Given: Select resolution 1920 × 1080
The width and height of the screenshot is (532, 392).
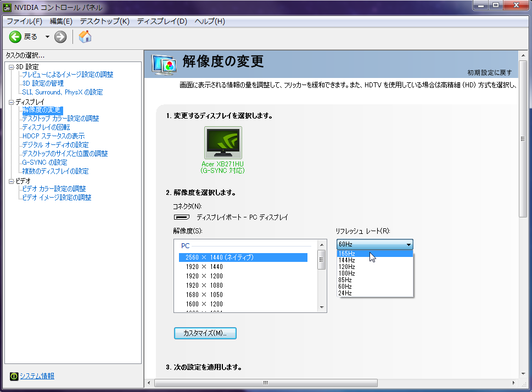Looking at the screenshot, I should tap(243, 285).
